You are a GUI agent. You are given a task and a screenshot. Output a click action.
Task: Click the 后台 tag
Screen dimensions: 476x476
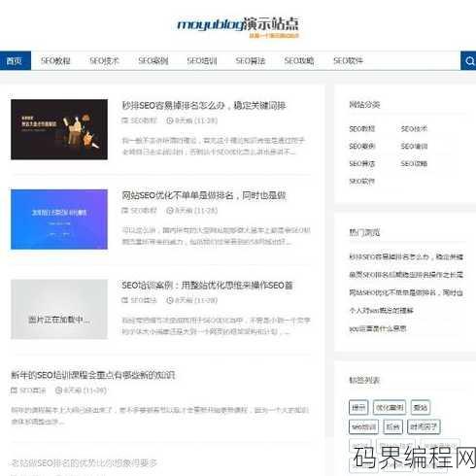click(392, 427)
